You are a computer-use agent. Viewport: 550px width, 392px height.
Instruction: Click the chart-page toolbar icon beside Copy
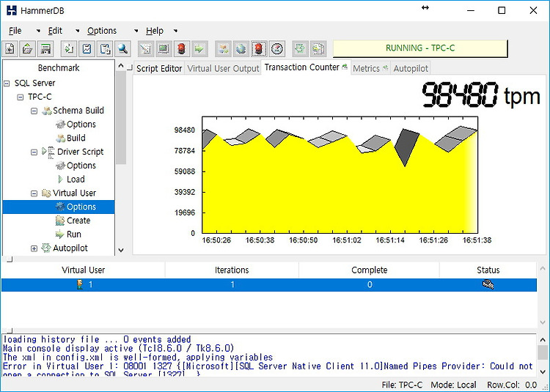[x=87, y=48]
